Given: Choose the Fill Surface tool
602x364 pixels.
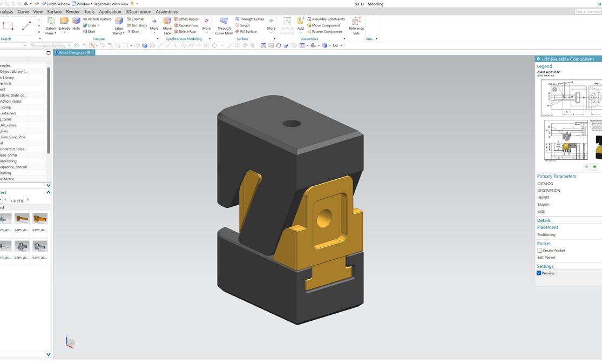Looking at the screenshot, I should [246, 31].
